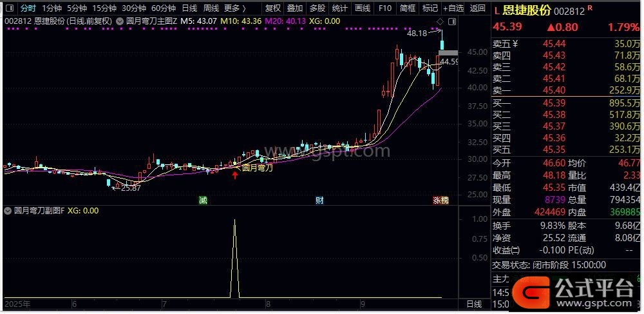The height and width of the screenshot is (314, 644).
Task: Click the 净资 value 25.52
Action: tap(554, 238)
